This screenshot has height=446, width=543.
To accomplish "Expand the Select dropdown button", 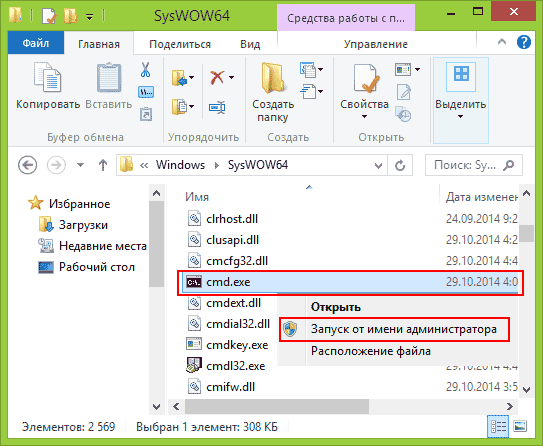I will pos(461,100).
